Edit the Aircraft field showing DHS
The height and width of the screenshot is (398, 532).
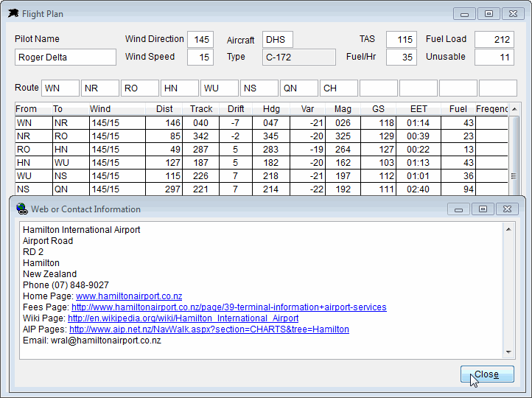click(x=278, y=40)
